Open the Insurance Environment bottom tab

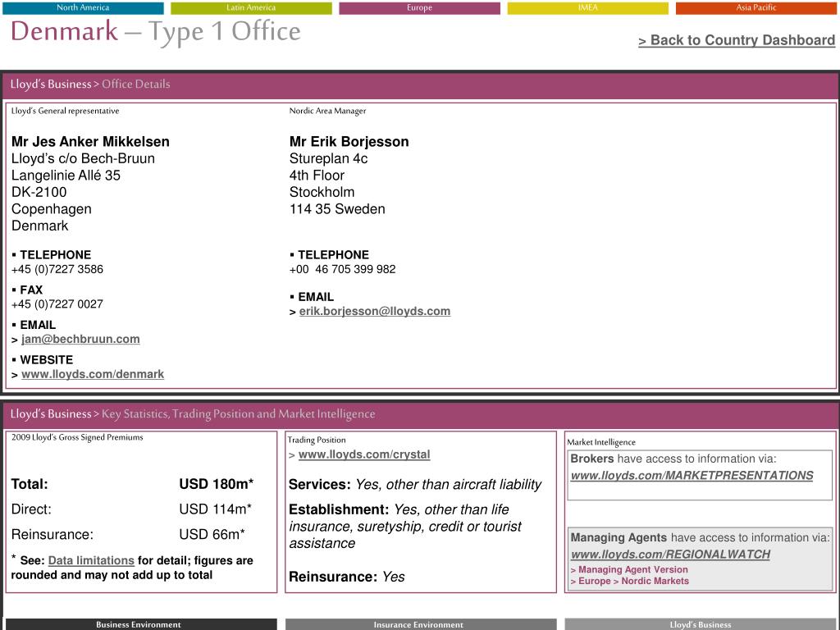click(x=421, y=624)
